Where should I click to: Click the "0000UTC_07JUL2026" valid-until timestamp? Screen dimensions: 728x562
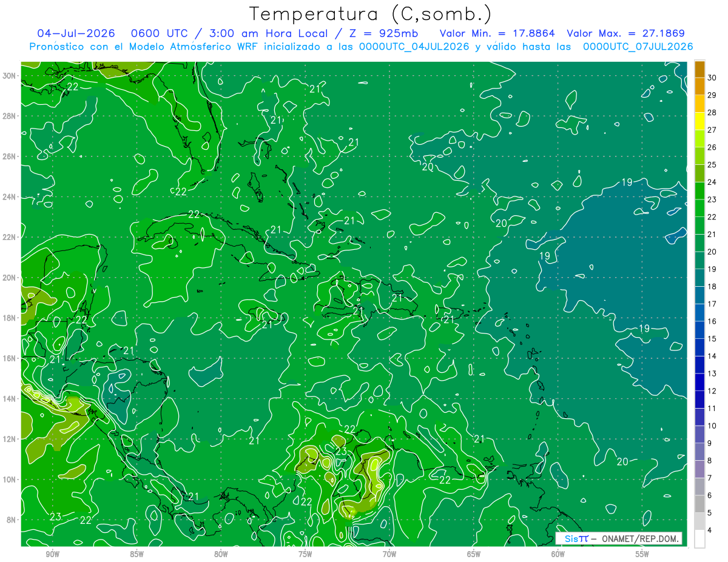638,47
